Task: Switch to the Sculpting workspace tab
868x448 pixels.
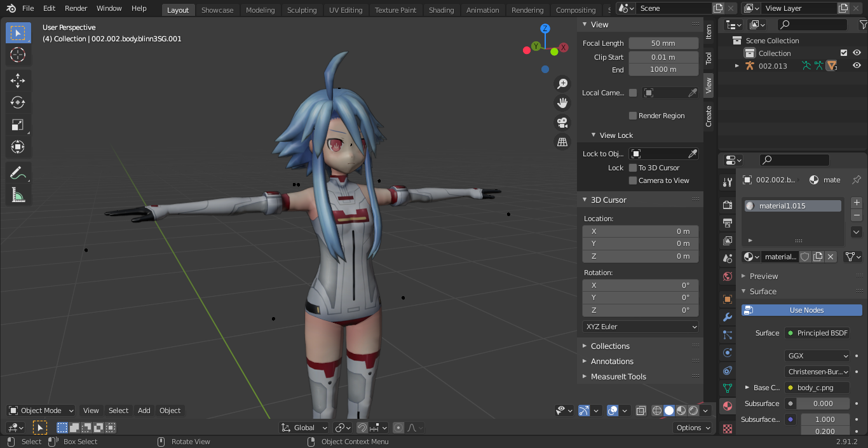Action: [302, 10]
